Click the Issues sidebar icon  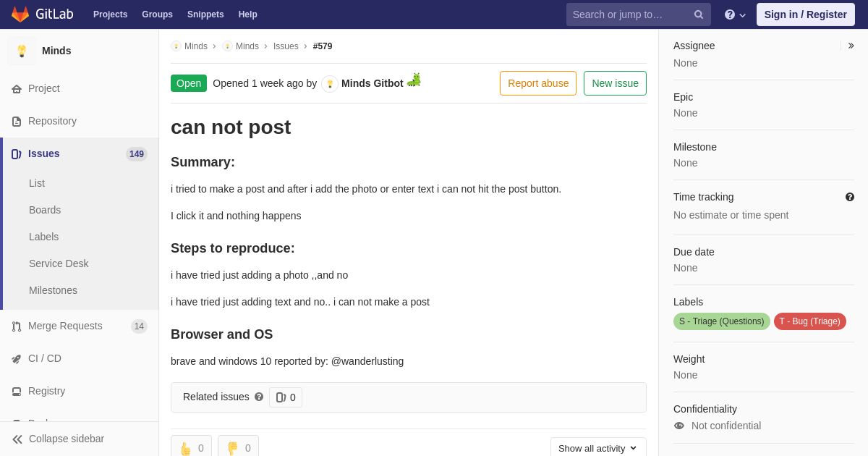(x=17, y=154)
